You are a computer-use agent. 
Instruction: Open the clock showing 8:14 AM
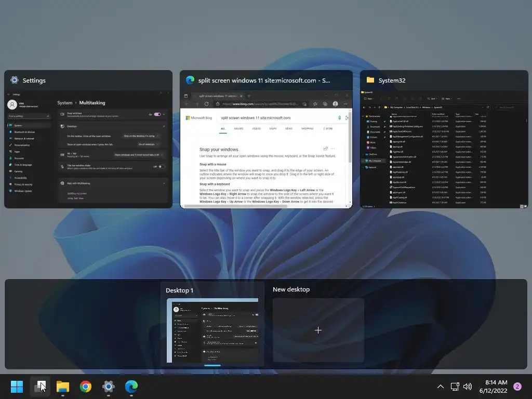493,387
